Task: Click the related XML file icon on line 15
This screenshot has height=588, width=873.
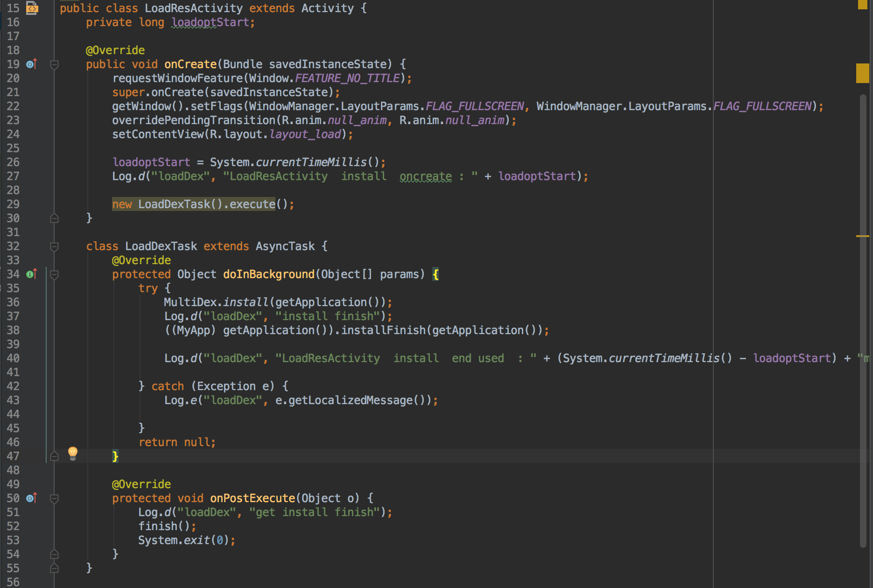Action: point(32,8)
